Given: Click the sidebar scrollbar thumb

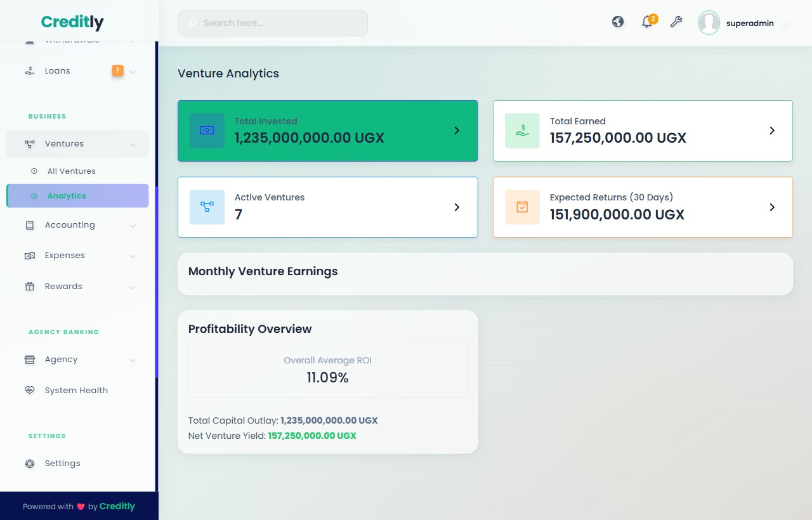Looking at the screenshot, I should (156, 282).
